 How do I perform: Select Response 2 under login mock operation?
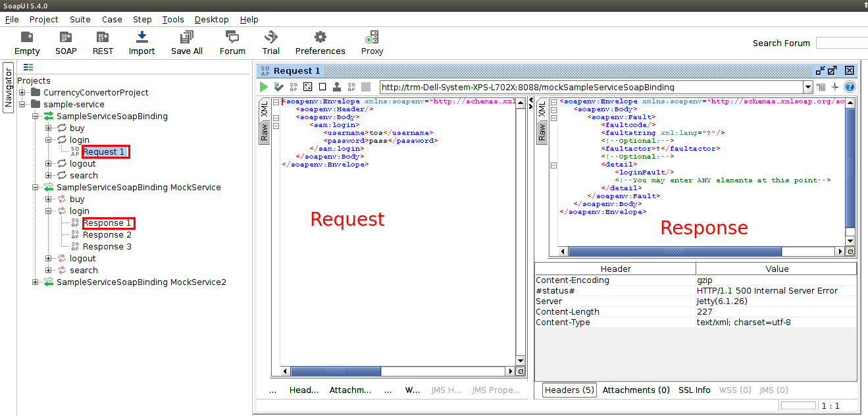(x=108, y=234)
